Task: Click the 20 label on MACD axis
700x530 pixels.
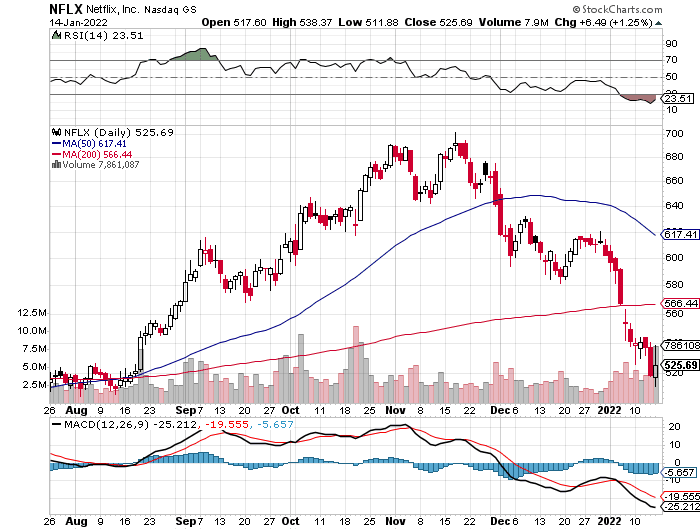Action: click(x=675, y=427)
